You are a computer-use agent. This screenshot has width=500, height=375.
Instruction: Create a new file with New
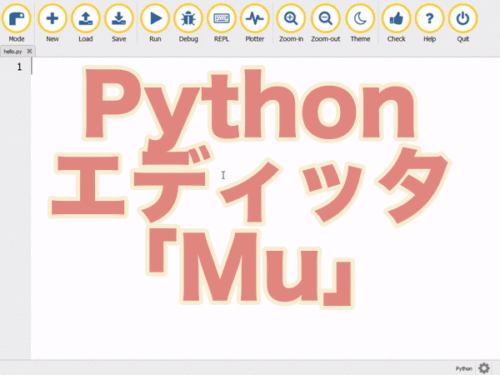(52, 23)
